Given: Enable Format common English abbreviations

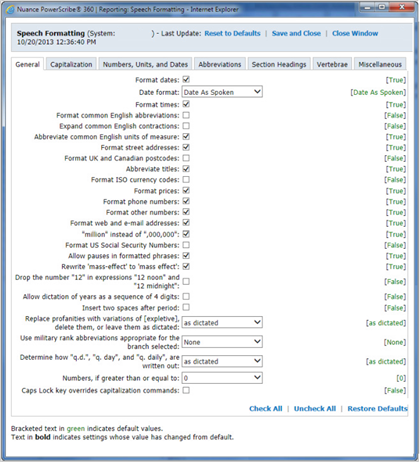Looking at the screenshot, I should coord(186,115).
